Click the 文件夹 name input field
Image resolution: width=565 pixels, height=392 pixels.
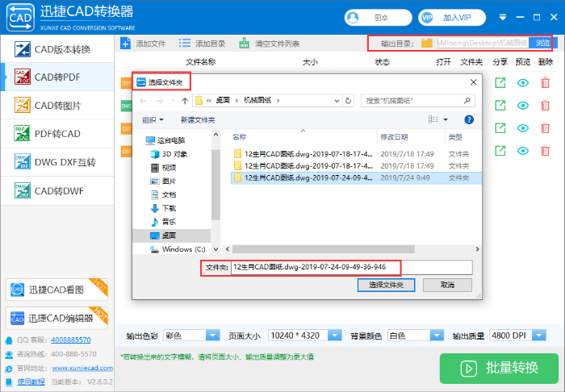coord(351,267)
